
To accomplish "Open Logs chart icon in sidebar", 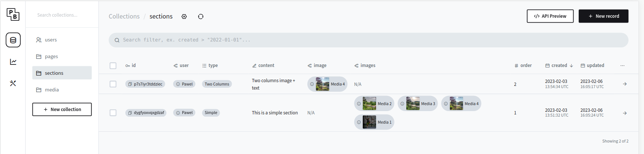I will tap(13, 62).
